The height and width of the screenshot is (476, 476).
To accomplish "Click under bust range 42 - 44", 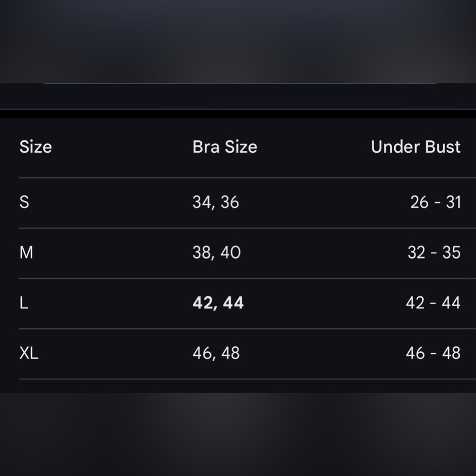I will coord(433,303).
